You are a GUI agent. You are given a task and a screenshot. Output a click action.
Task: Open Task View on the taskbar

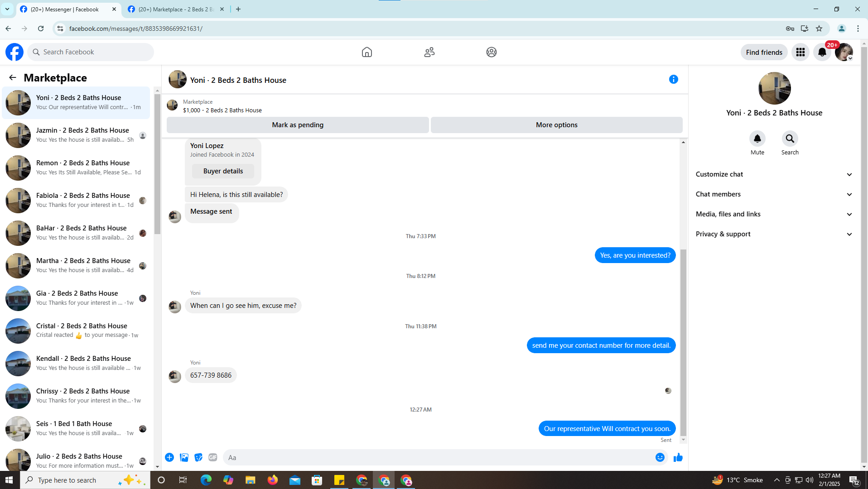point(183,480)
